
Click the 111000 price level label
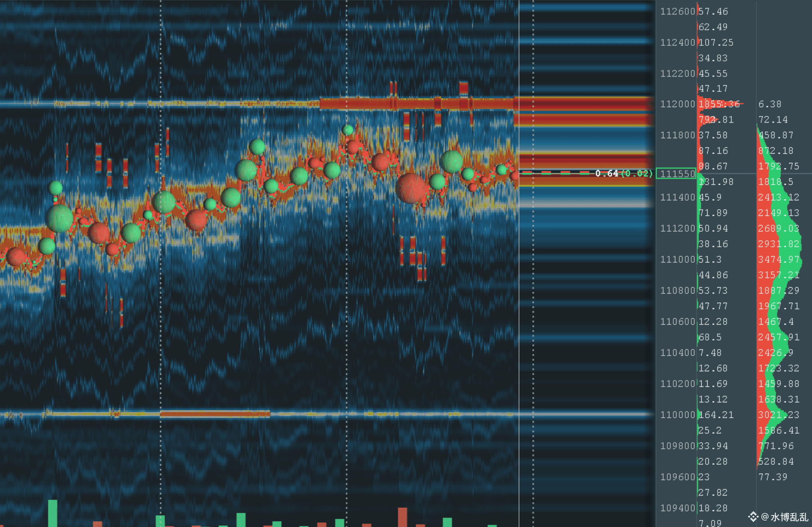pos(677,260)
